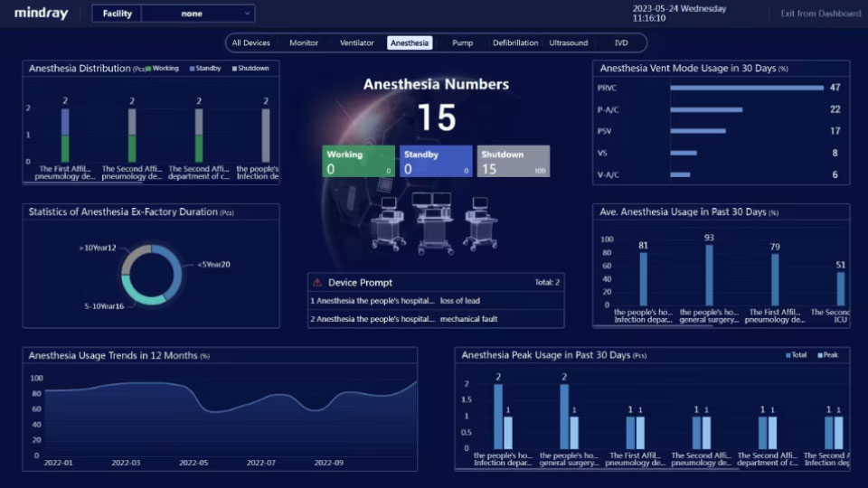Screen dimensions: 868x488
Task: Click Exit from Dashboard
Action: [x=821, y=14]
